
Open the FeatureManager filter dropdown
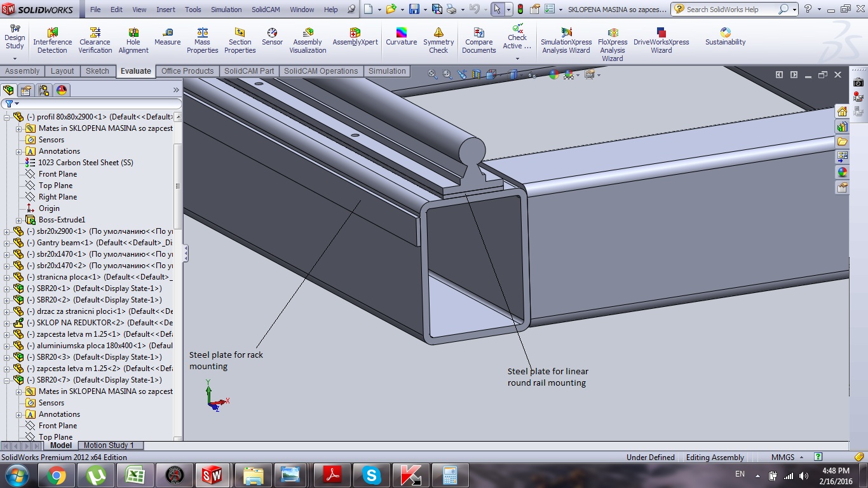point(11,104)
